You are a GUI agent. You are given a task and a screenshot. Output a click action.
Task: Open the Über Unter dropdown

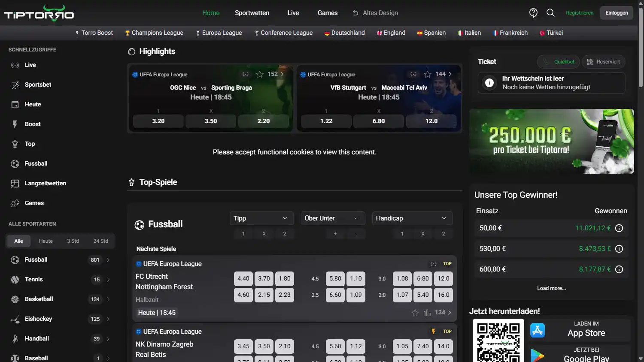[333, 218]
